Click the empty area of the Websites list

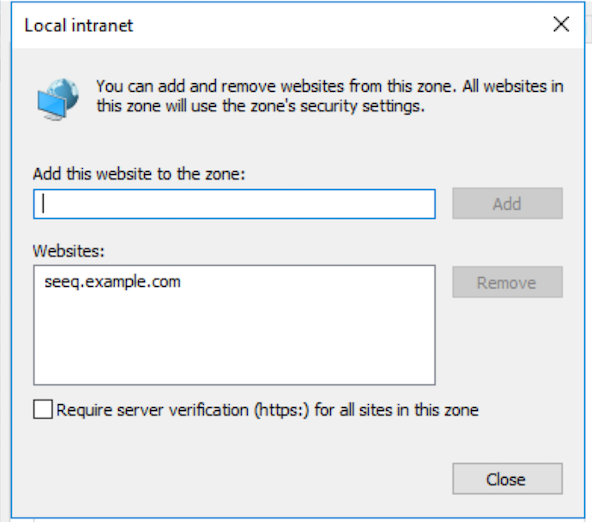tap(234, 340)
